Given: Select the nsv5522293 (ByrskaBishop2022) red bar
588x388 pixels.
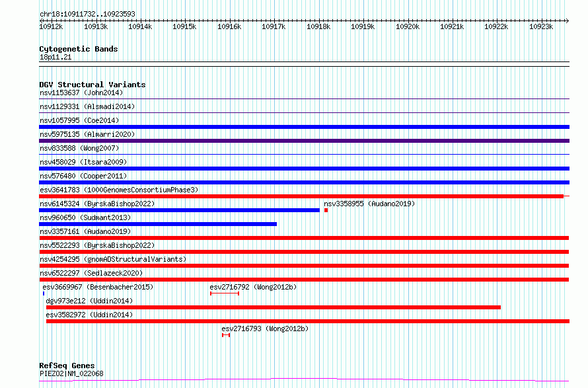Looking at the screenshot, I should 304,252.
